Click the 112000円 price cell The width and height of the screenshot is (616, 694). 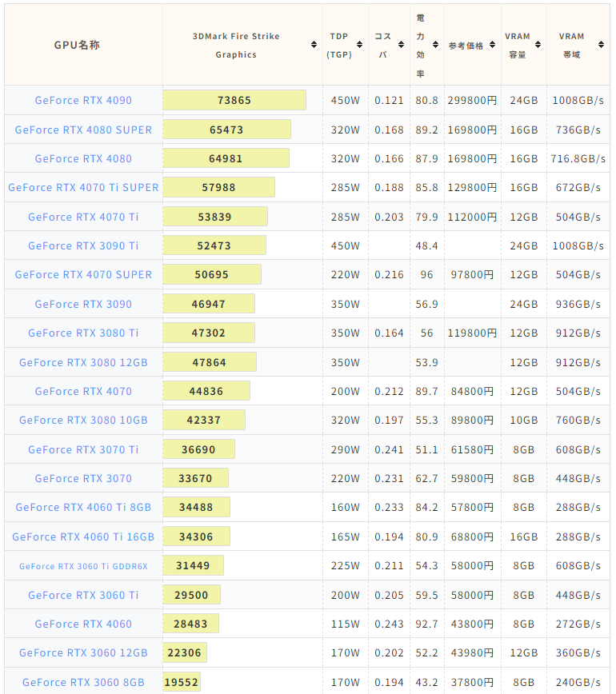(x=472, y=217)
